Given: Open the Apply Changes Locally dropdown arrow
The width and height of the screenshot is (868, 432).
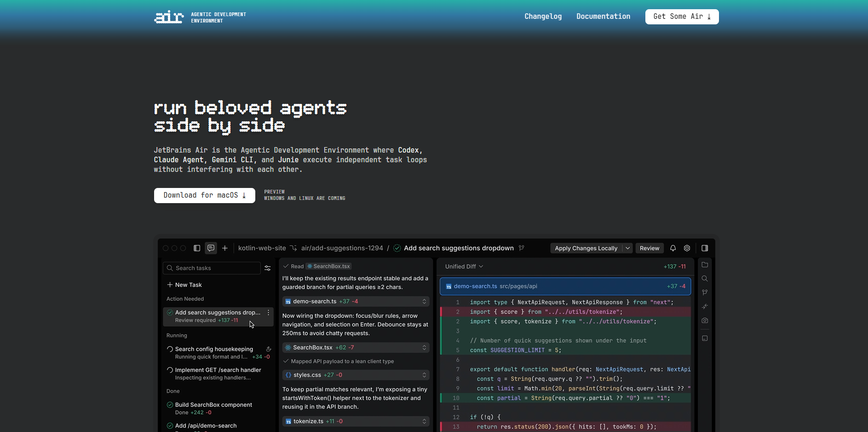Looking at the screenshot, I should coord(627,248).
